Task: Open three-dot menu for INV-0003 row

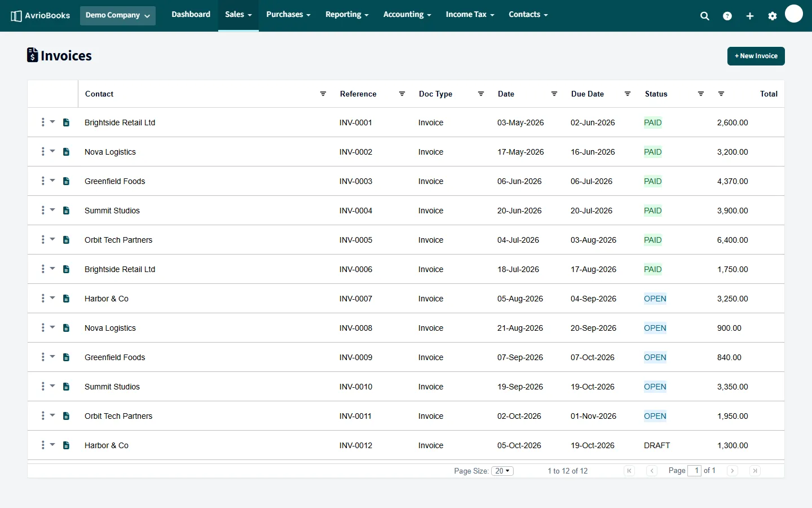Action: 43,181
